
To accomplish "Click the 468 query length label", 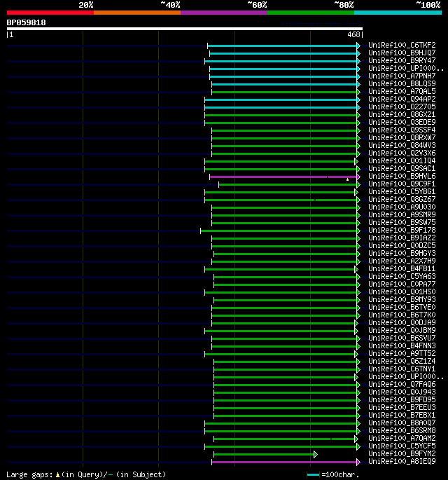I will coord(353,34).
